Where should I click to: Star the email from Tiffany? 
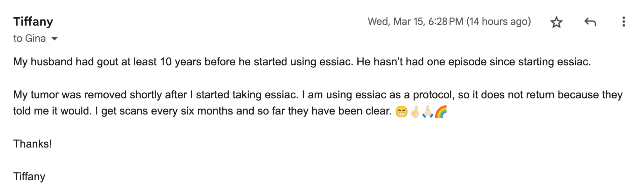556,22
